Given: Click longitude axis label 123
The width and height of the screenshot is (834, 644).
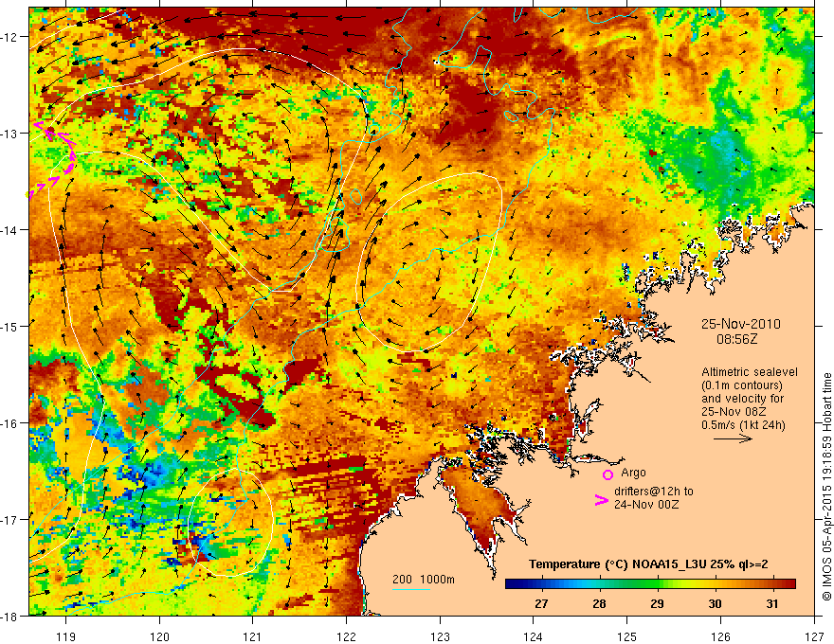Looking at the screenshot, I should (x=440, y=636).
